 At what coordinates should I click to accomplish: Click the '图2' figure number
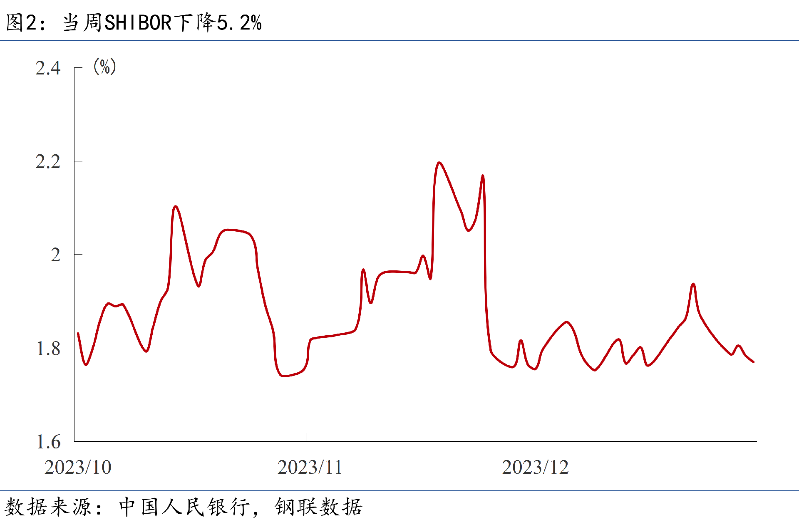point(20,22)
